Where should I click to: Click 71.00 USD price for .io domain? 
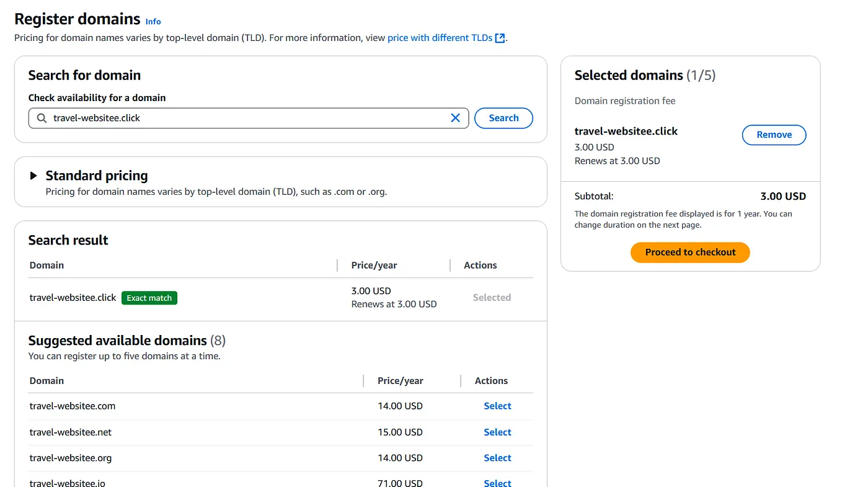400,483
